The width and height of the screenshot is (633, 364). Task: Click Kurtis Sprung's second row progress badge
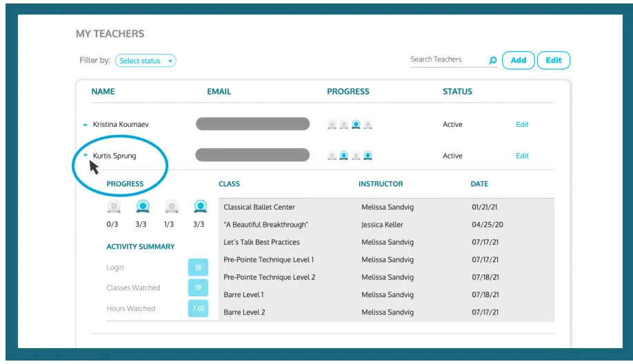tap(343, 156)
